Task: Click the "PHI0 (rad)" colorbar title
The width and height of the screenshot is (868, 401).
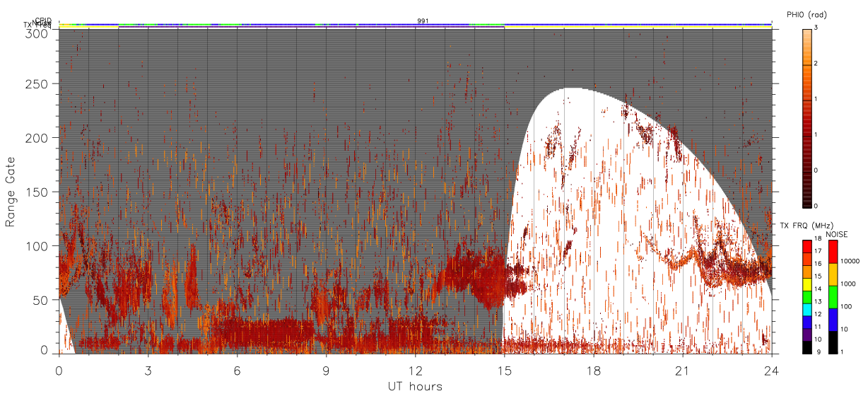Action: tap(806, 15)
